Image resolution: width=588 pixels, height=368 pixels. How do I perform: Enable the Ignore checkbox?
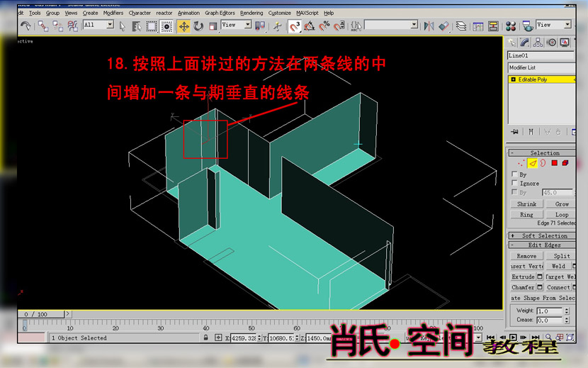[x=514, y=183]
